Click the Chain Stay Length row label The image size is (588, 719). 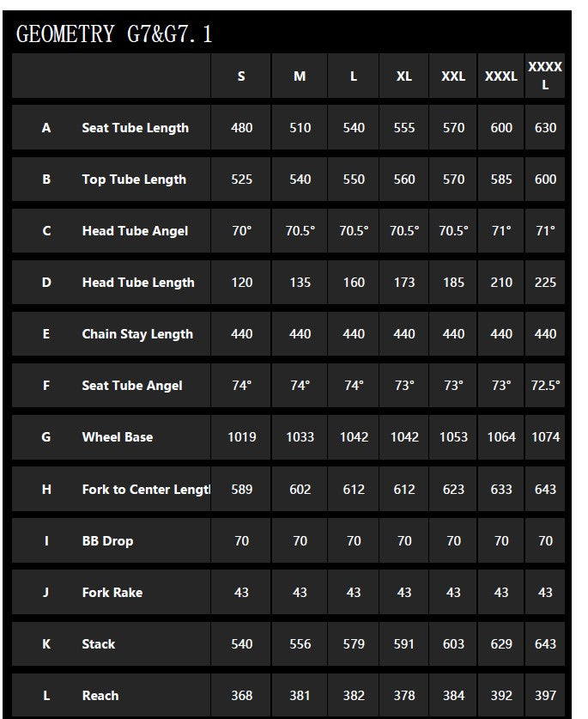point(137,334)
